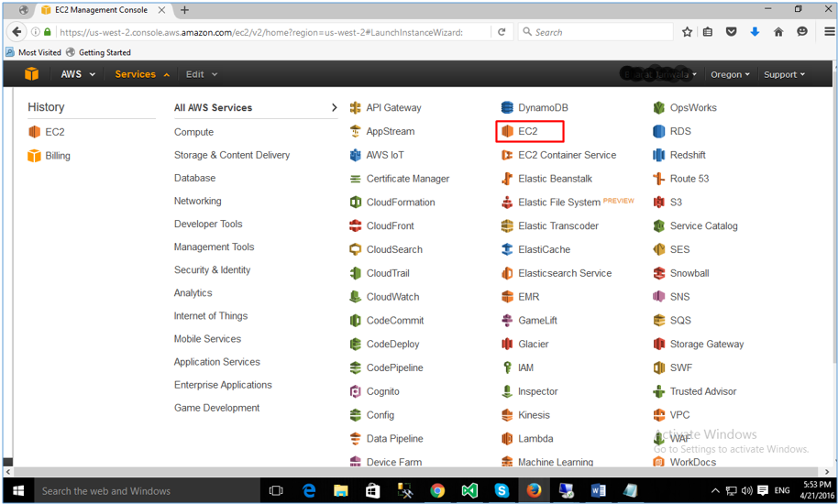This screenshot has height=504, width=838.
Task: Open CloudFormation via its icon
Action: click(x=356, y=203)
